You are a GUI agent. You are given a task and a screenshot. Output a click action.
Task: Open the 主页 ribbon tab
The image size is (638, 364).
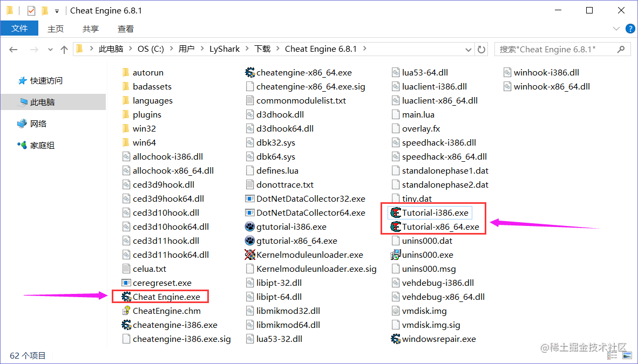(56, 29)
